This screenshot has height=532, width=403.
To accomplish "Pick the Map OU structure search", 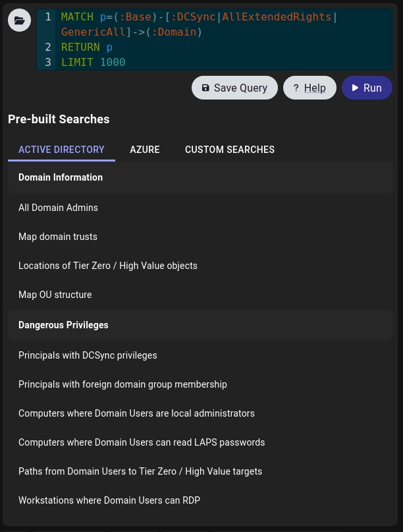I will [x=55, y=295].
